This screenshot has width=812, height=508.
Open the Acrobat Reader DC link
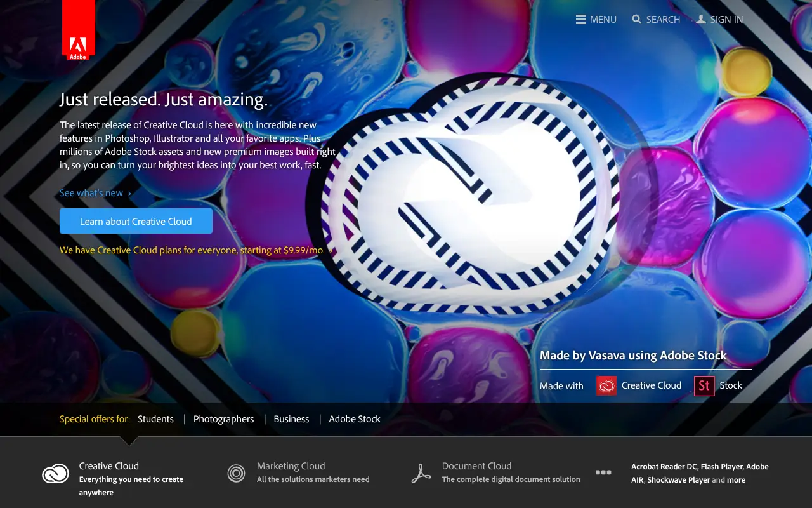click(664, 467)
